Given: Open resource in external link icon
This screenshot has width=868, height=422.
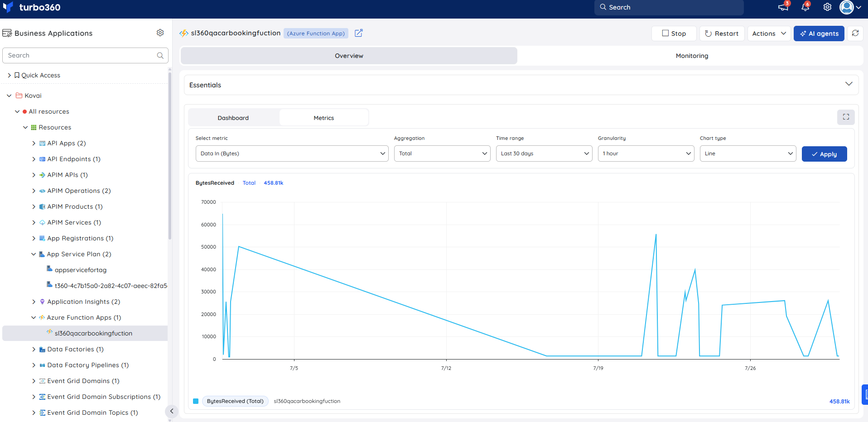Looking at the screenshot, I should click(358, 33).
